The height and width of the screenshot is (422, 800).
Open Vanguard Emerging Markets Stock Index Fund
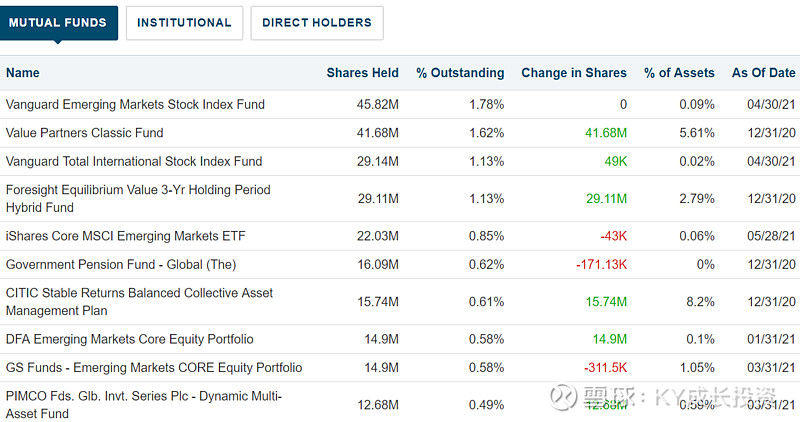pyautogui.click(x=136, y=104)
